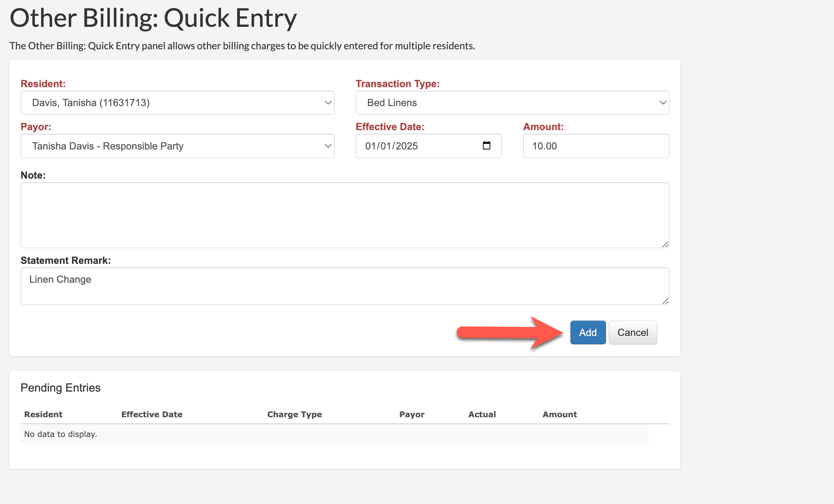The height and width of the screenshot is (504, 834).
Task: Click the Statement Remark resize handle
Action: coord(665,301)
